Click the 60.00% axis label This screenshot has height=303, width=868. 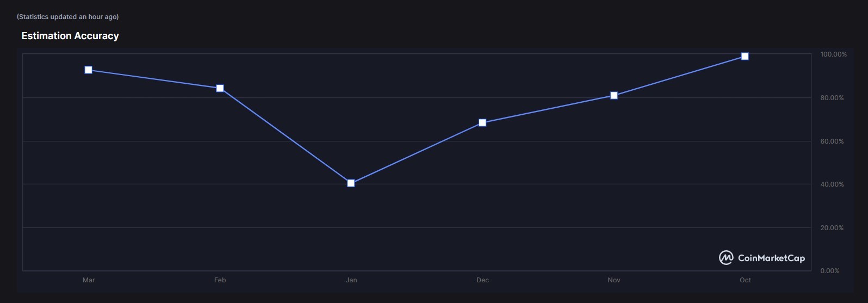pos(832,141)
